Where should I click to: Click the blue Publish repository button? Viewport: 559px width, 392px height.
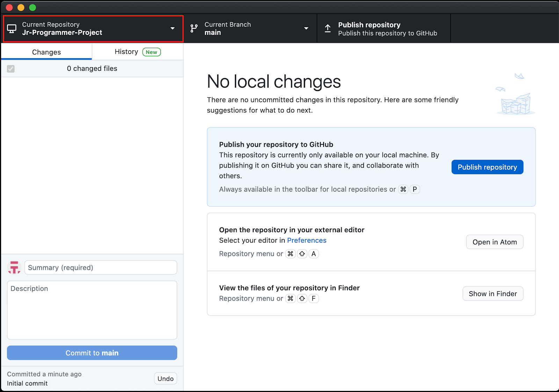[487, 167]
